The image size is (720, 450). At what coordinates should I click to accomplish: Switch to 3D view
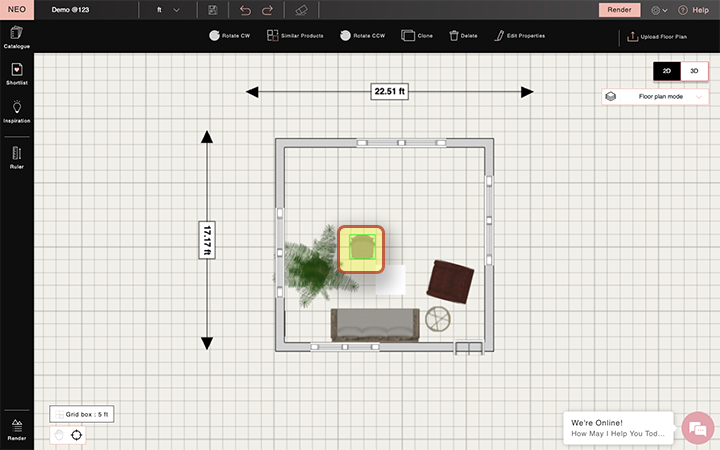(x=694, y=71)
